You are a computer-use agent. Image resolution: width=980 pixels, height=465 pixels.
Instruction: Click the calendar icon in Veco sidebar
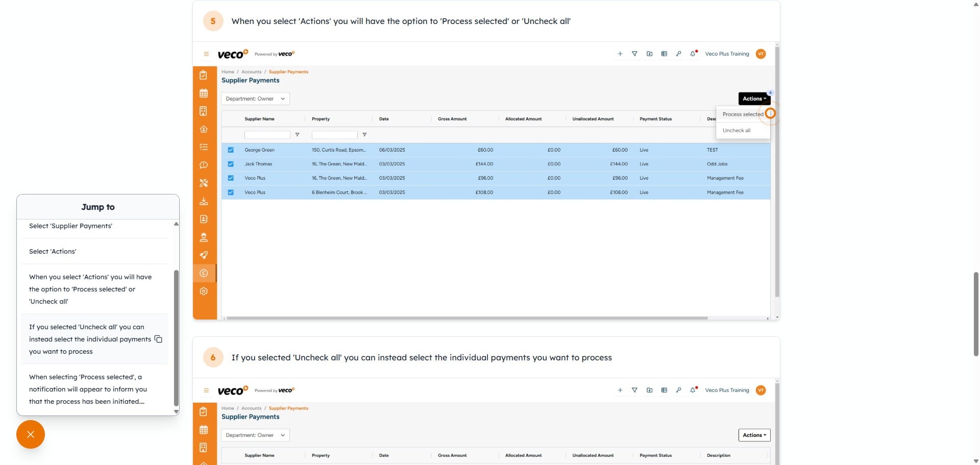coord(204,93)
